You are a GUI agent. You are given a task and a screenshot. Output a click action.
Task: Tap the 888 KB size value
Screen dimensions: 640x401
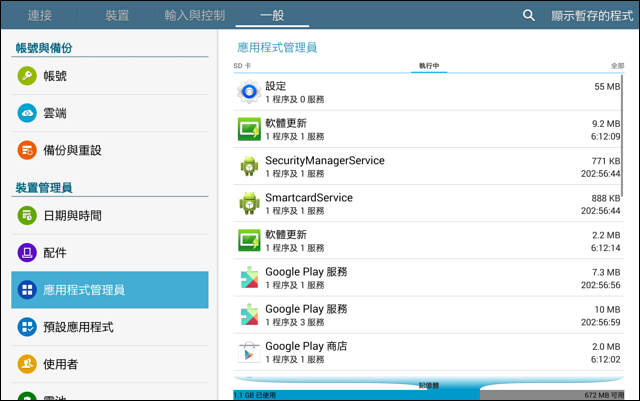tap(606, 198)
